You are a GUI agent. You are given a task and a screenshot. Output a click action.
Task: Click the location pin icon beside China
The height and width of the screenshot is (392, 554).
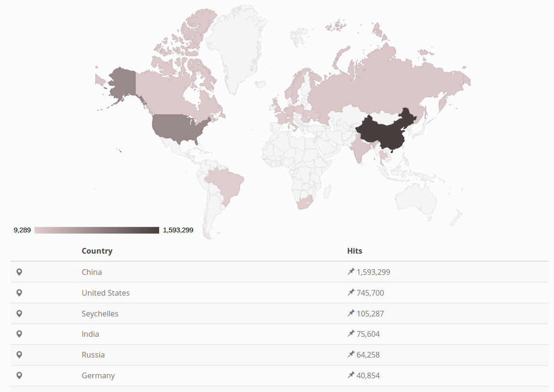click(19, 272)
